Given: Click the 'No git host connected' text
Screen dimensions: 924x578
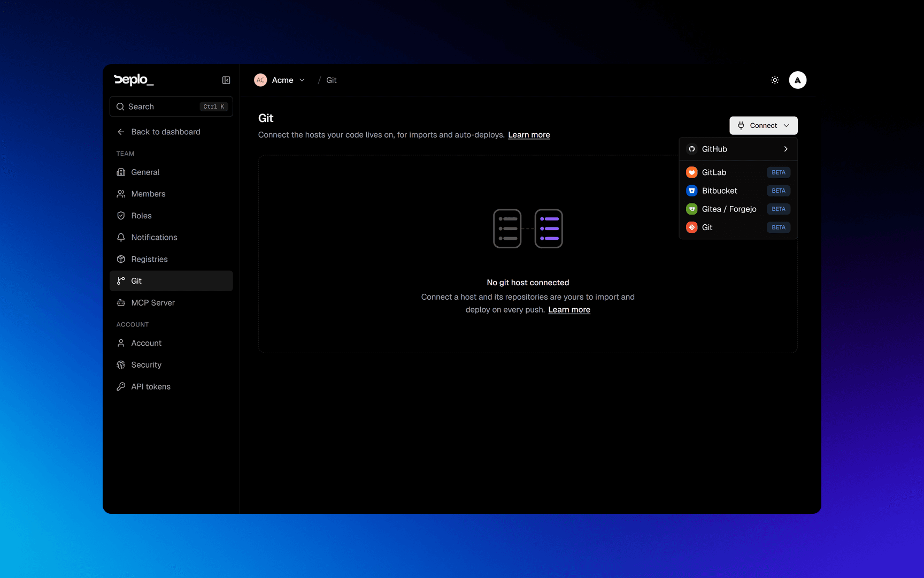Looking at the screenshot, I should (528, 283).
